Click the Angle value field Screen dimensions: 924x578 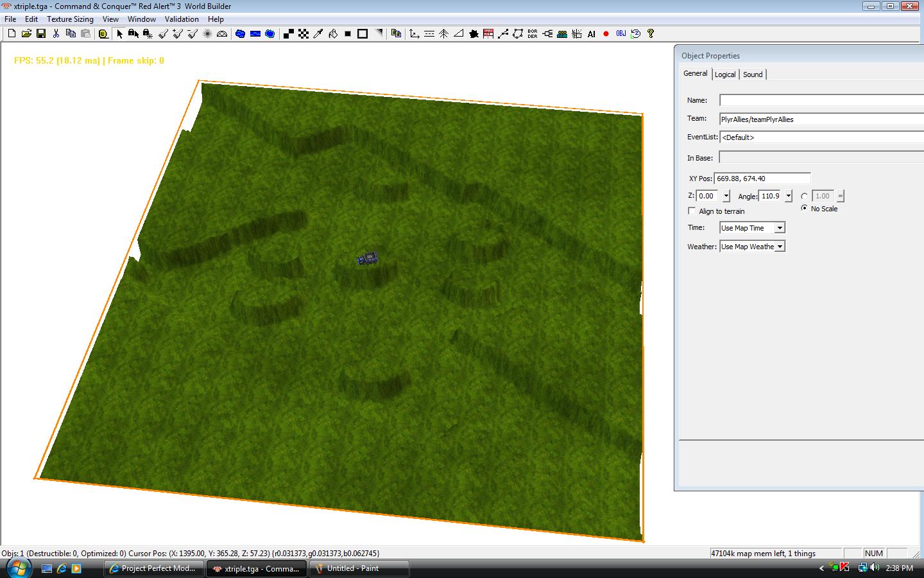tap(771, 196)
